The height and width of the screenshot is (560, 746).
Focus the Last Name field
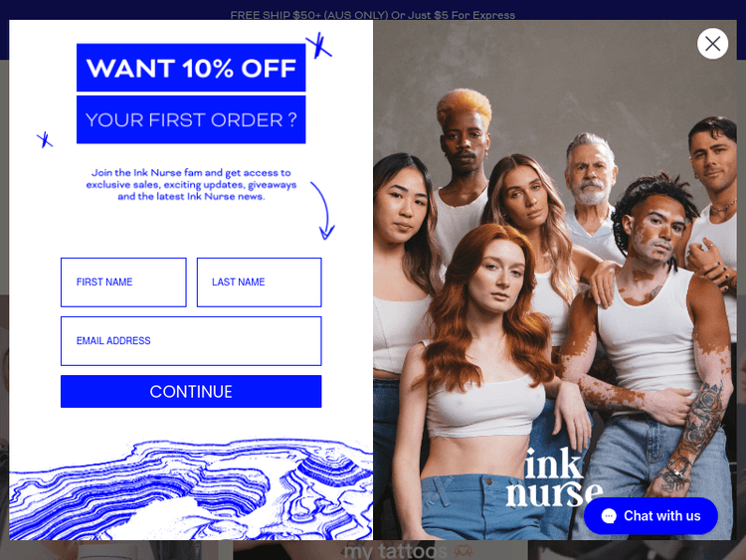[x=260, y=282]
